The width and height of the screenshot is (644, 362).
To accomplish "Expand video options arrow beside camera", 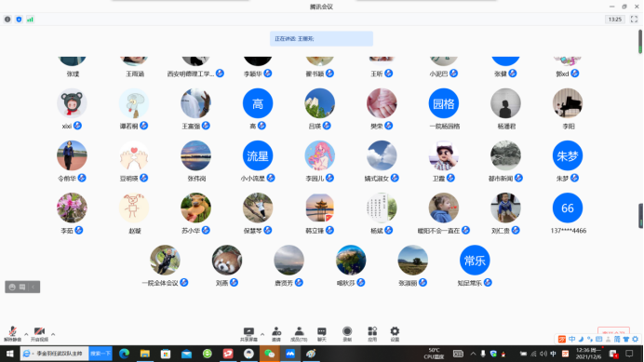I will click(53, 334).
